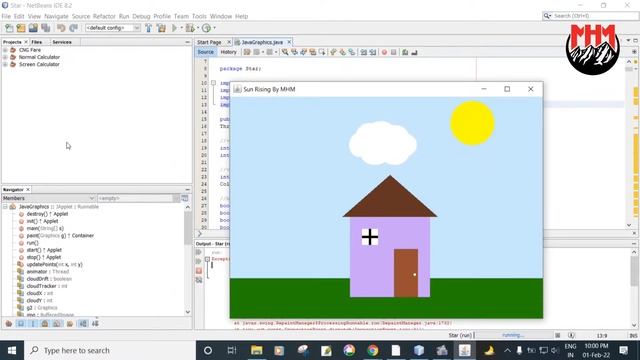Viewport: 640px width, 360px height.
Task: Open the Run Project dropdown arrow
Action: pos(182,28)
